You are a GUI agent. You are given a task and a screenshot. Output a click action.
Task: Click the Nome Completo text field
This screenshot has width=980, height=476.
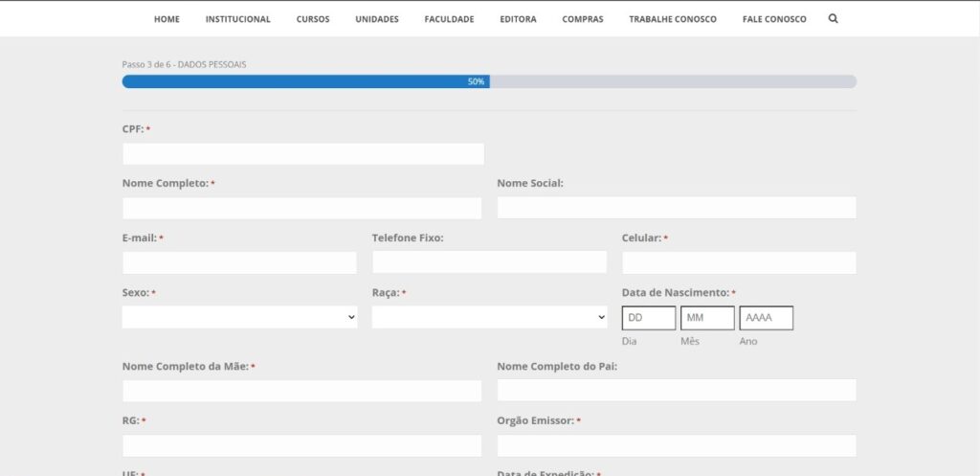pos(301,209)
